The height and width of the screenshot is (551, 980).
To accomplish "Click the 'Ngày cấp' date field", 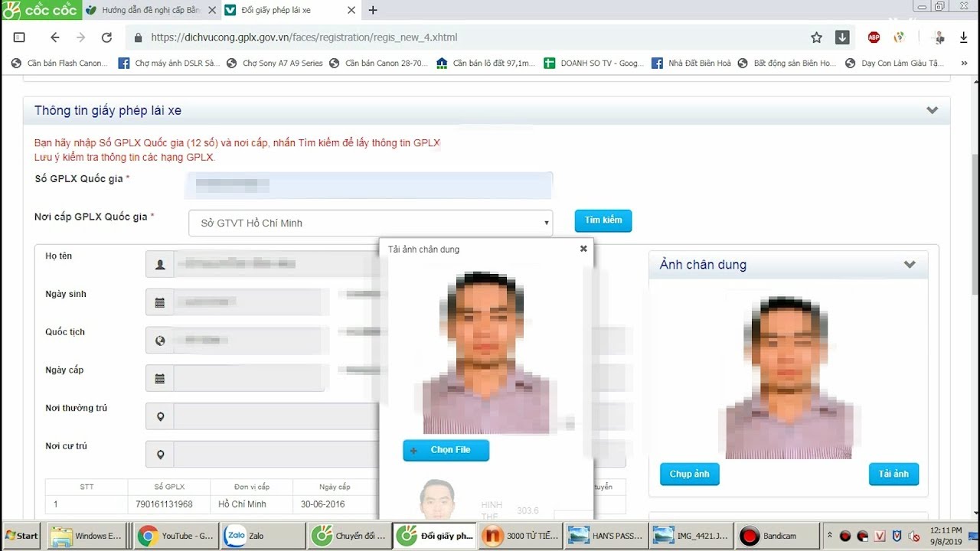I will [249, 378].
